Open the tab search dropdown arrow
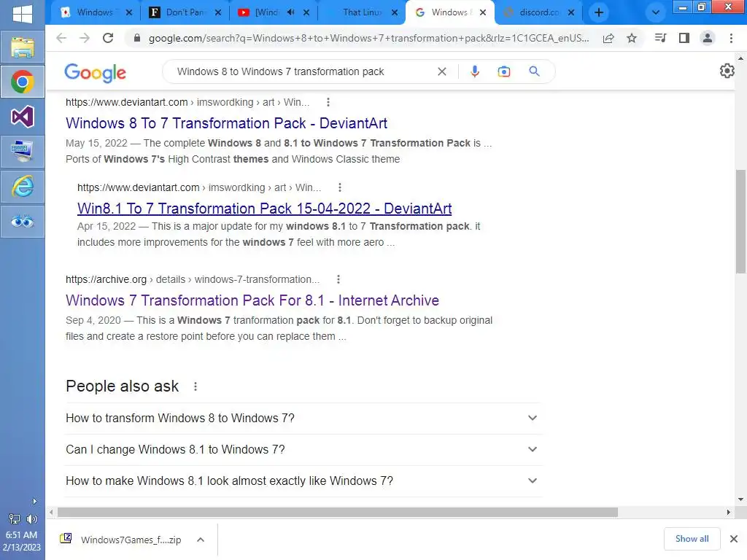The image size is (747, 560). [x=656, y=12]
